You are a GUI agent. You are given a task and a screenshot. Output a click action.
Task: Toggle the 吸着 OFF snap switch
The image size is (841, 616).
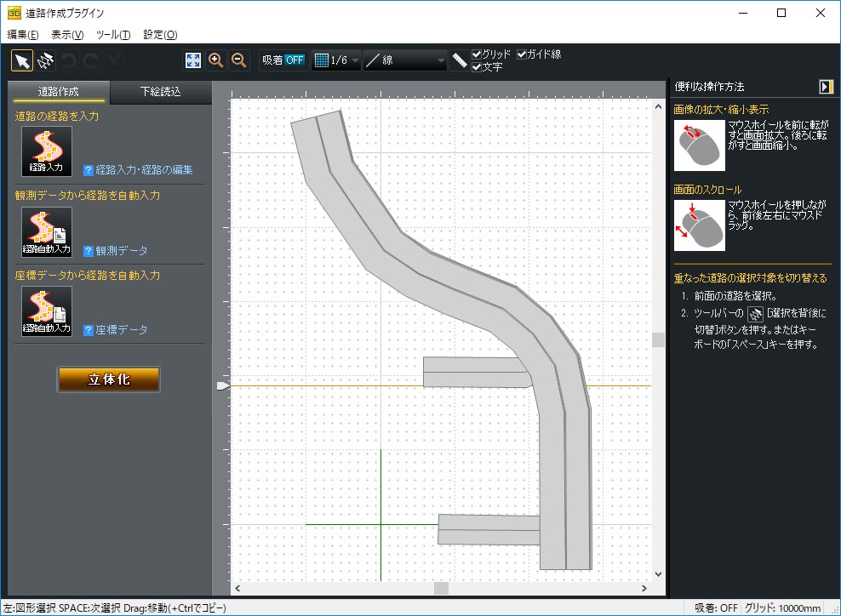click(283, 60)
